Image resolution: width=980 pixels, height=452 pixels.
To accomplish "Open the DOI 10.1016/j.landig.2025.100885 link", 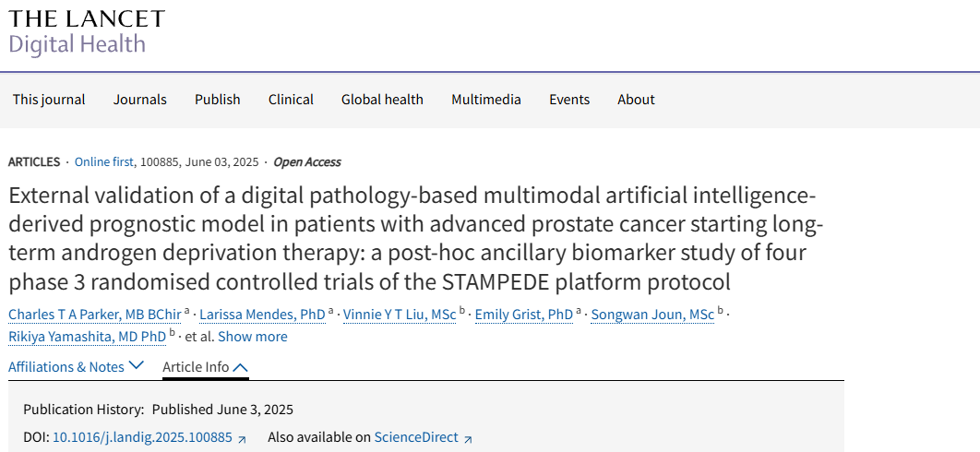I will pos(142,437).
